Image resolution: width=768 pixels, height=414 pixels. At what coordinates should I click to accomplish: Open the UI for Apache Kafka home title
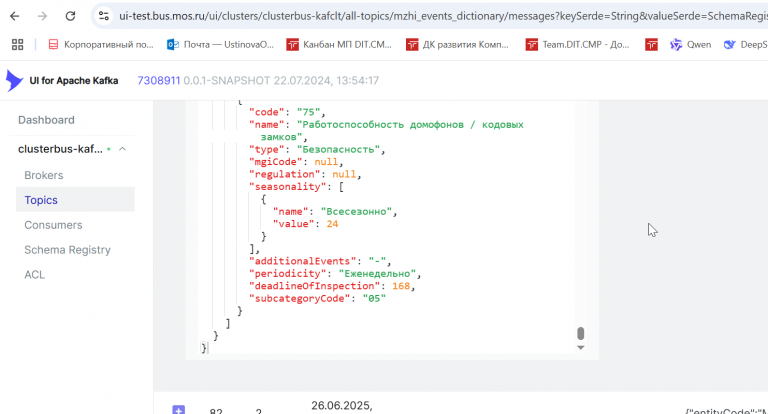click(x=73, y=81)
